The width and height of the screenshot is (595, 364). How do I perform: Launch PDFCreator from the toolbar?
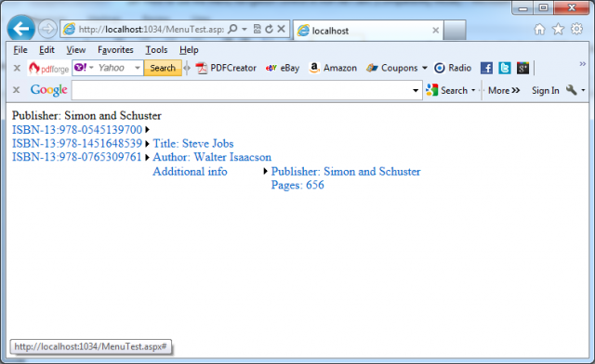(x=226, y=68)
